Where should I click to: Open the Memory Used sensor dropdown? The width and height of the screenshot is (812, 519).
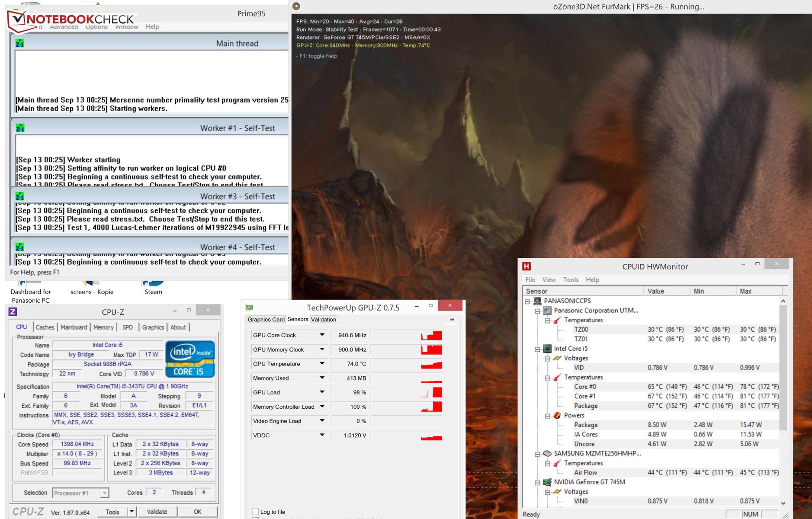click(322, 378)
